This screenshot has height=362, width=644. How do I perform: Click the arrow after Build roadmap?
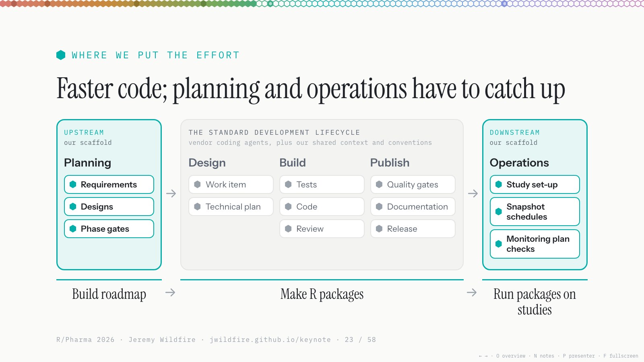(170, 292)
